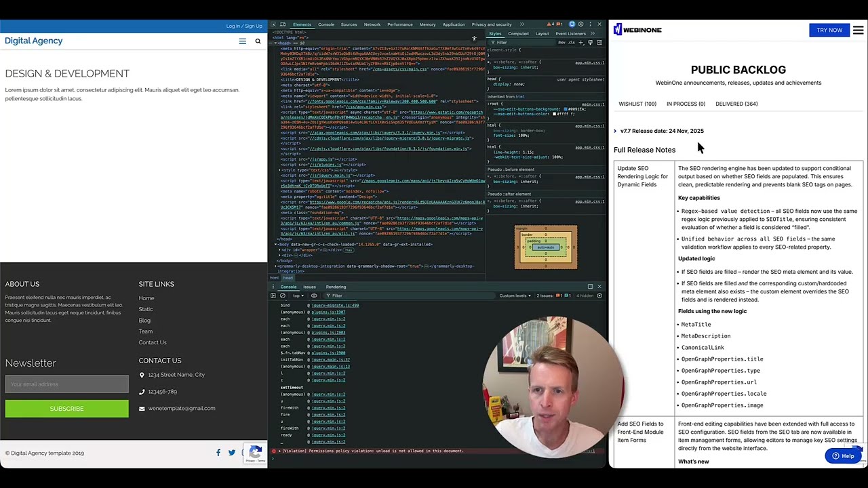The height and width of the screenshot is (488, 868).
Task: Show the console sidebar icon
Action: pyautogui.click(x=273, y=296)
